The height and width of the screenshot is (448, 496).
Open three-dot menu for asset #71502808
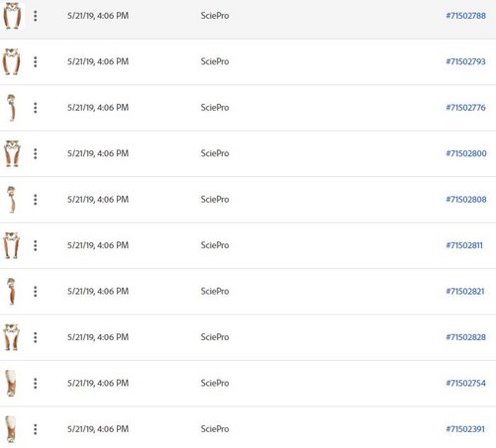pyautogui.click(x=36, y=200)
